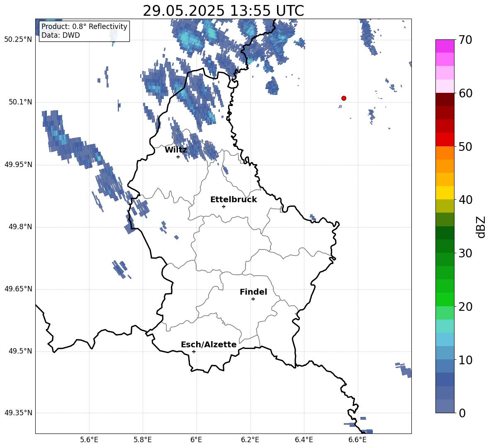This screenshot has width=491, height=448.
Task: Pick the magenta swatch atop the colorbar
Action: point(445,46)
